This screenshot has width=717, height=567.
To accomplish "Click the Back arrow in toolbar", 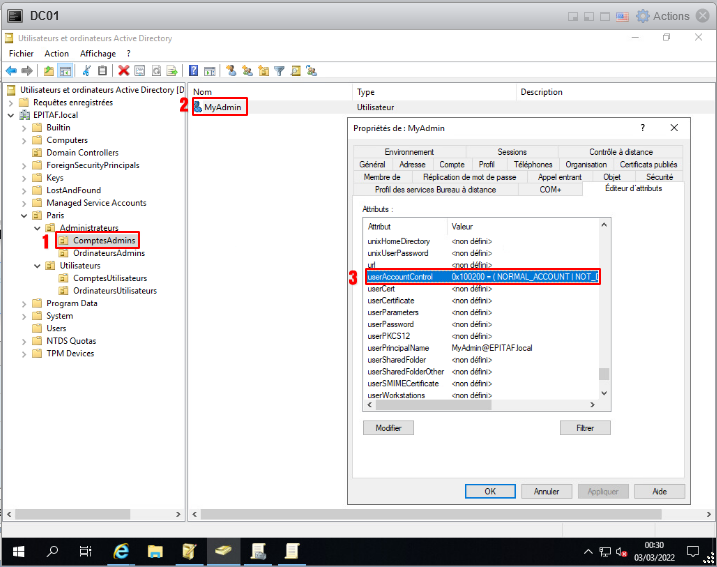I will [x=12, y=71].
